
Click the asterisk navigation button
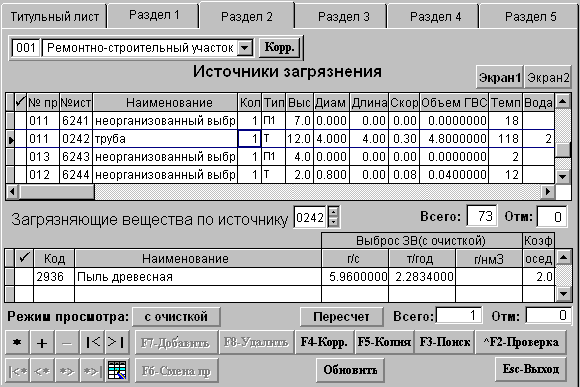pos(17,343)
